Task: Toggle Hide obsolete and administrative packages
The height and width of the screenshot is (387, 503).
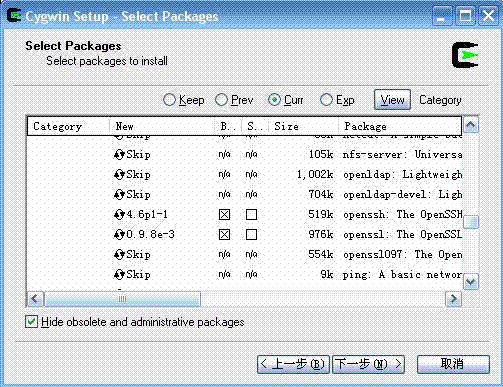Action: (31, 322)
